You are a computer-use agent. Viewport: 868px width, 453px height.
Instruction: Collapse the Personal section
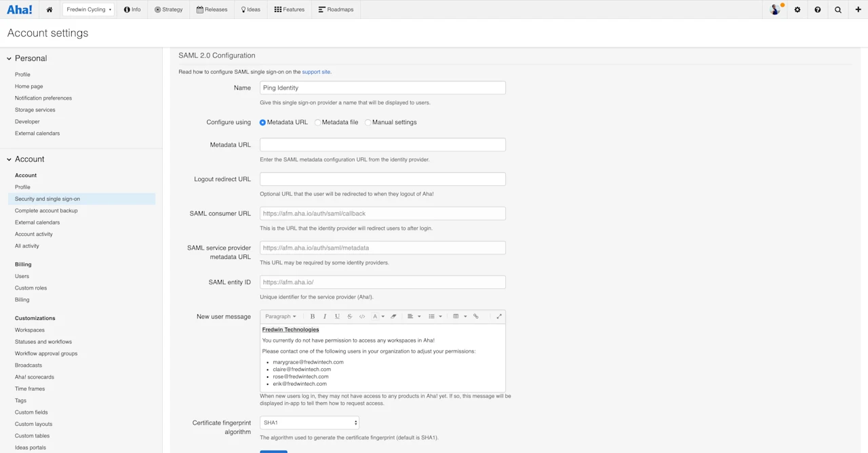point(9,58)
